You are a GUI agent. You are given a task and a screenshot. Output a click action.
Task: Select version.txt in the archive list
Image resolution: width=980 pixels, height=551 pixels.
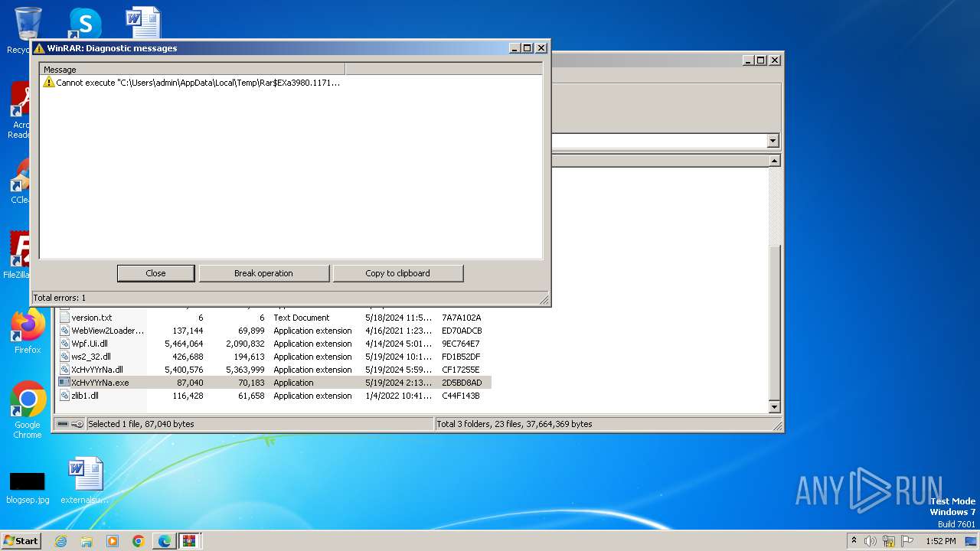[275, 318]
